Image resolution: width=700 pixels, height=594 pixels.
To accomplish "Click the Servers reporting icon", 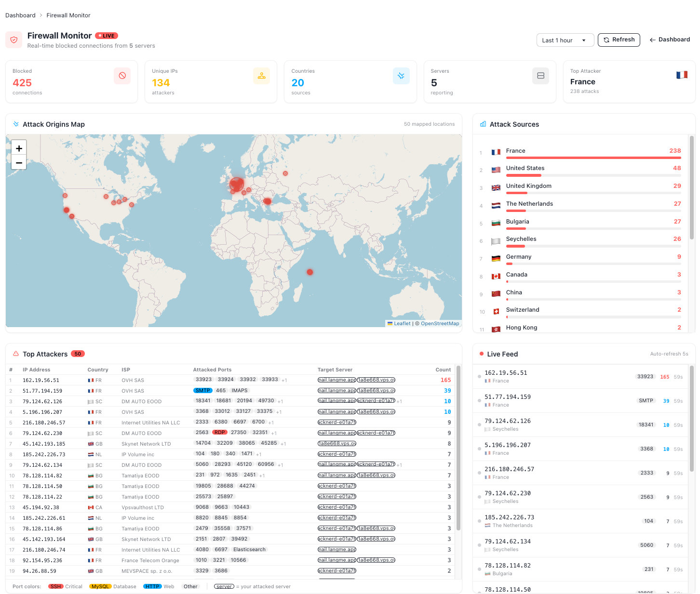I will (x=540, y=76).
